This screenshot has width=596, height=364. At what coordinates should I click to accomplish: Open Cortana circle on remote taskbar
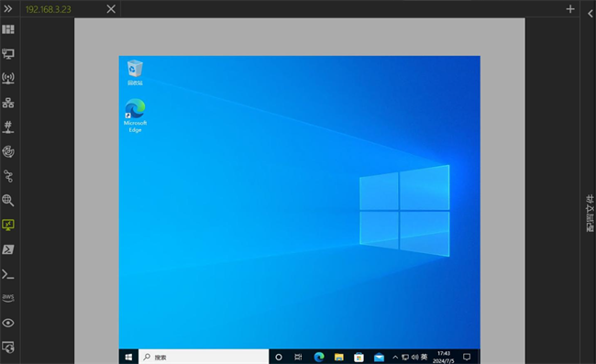point(279,358)
